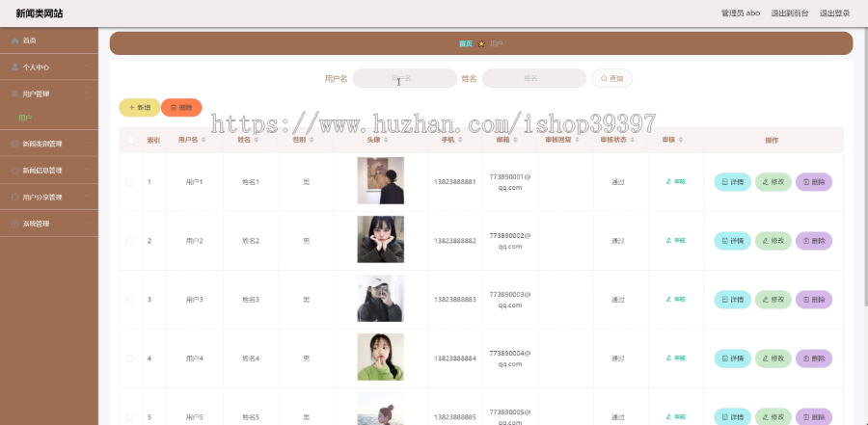Sort table by 审核回复 column arrows
The height and width of the screenshot is (425, 868).
(x=577, y=141)
